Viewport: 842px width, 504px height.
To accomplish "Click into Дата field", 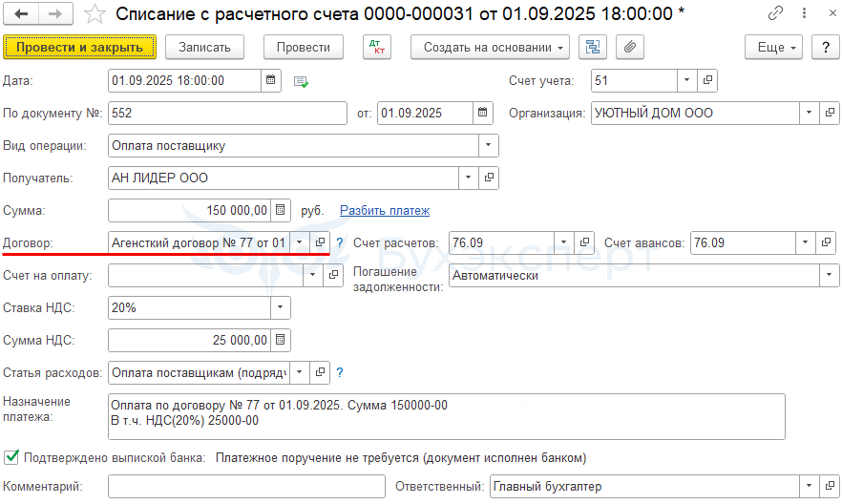I will tap(184, 80).
